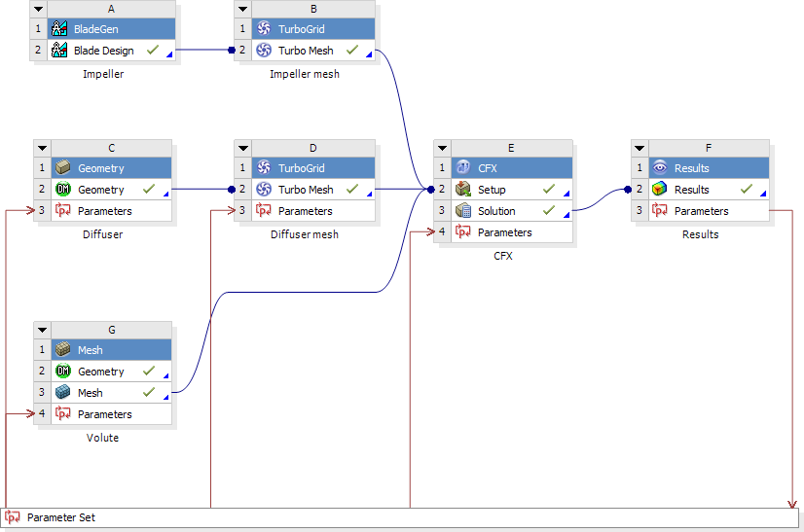This screenshot has height=532, width=804.
Task: Open the system D dropdown arrow
Action: point(243,148)
